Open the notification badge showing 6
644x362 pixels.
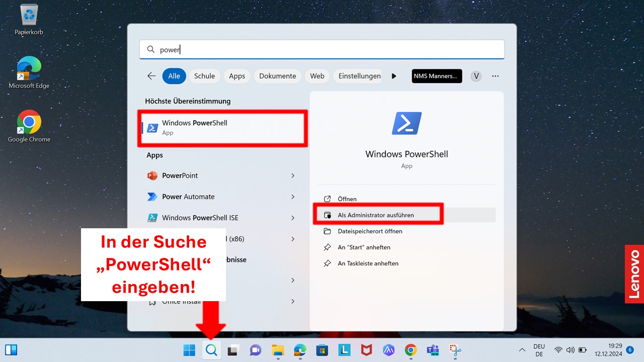630,350
